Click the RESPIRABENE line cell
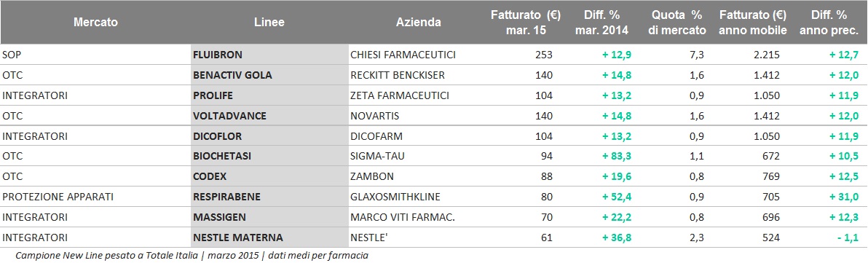The height and width of the screenshot is (263, 868). tap(269, 197)
